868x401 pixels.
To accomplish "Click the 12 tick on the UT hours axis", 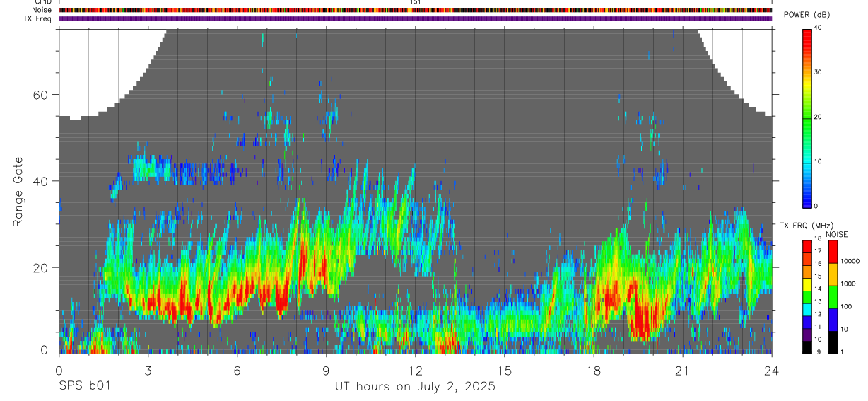I will point(416,371).
